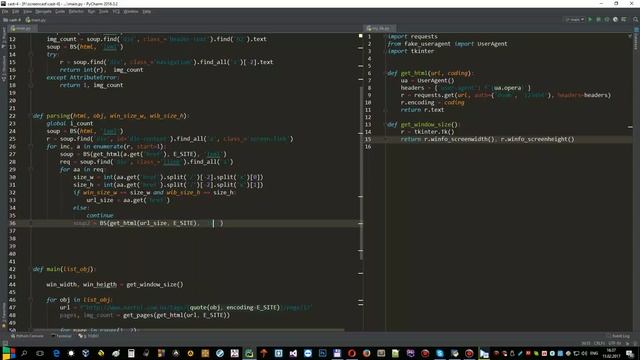Click the round clock-like toolbar icon
Viewport: 640px width, 360px height.
616,20
